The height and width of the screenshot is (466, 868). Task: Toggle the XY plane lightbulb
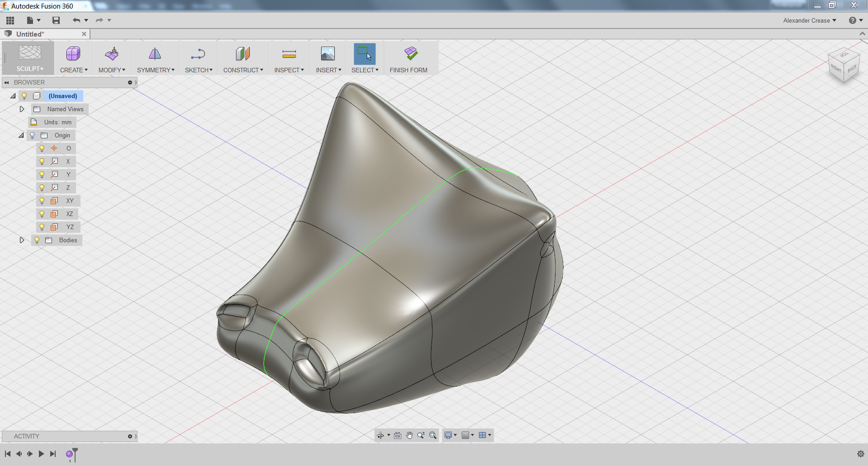point(42,201)
